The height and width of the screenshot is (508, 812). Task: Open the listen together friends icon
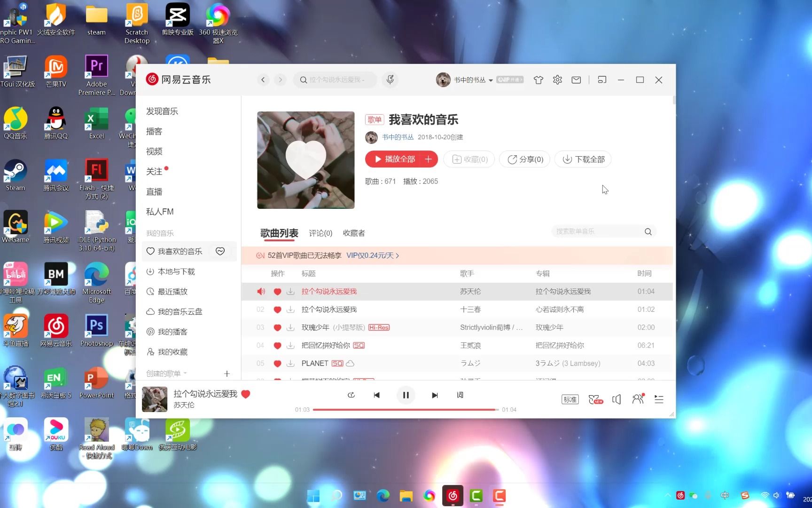[638, 399]
